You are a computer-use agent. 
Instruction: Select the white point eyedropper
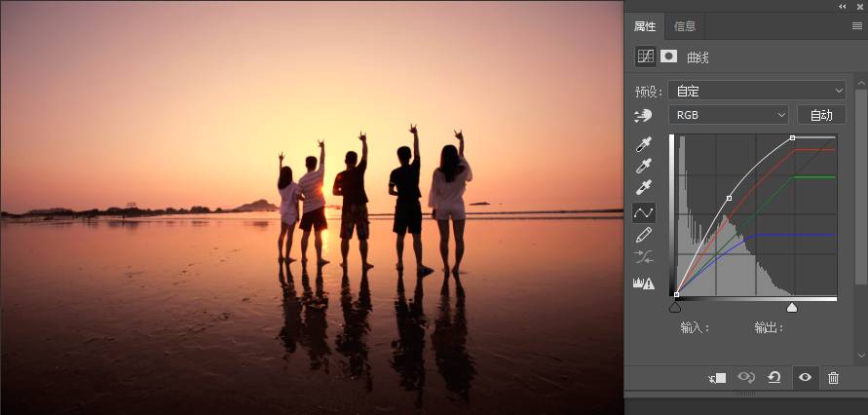click(x=644, y=187)
